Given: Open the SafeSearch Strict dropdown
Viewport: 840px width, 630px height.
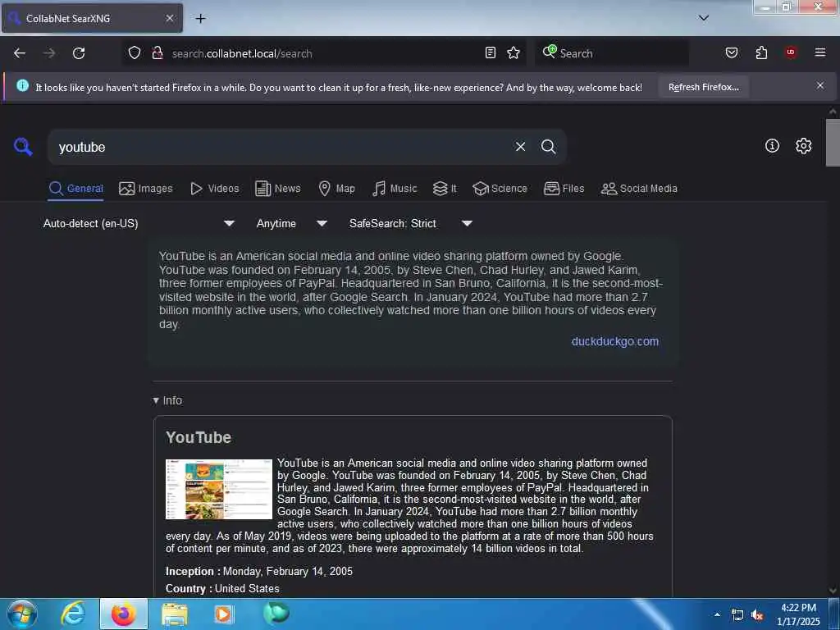Looking at the screenshot, I should coord(410,223).
